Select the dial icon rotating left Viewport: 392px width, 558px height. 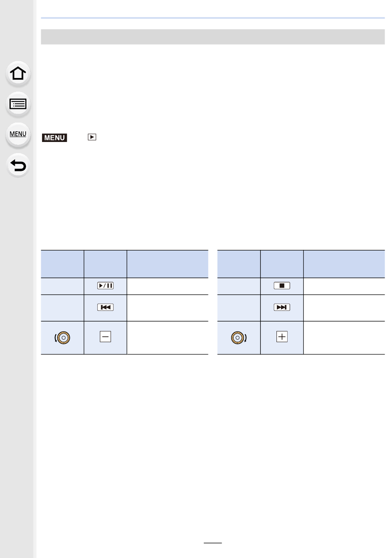click(x=63, y=338)
